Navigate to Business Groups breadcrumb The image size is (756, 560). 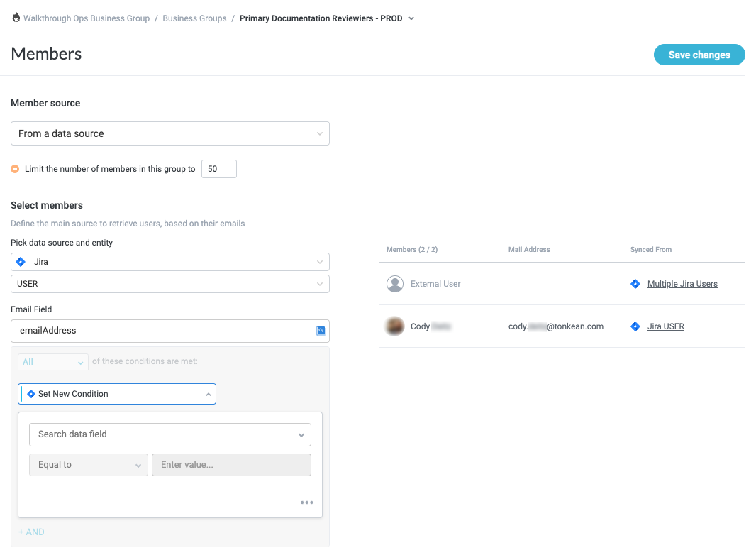[x=194, y=18]
